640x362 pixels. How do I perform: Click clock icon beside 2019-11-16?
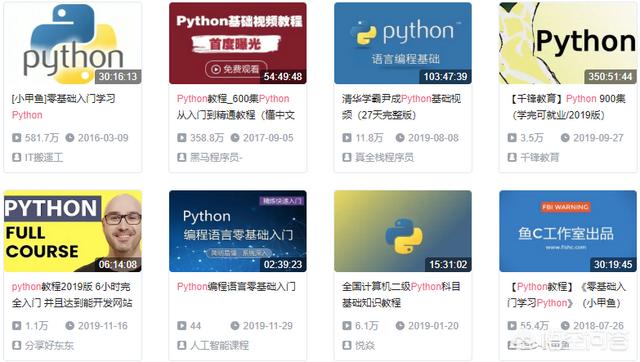(x=70, y=326)
